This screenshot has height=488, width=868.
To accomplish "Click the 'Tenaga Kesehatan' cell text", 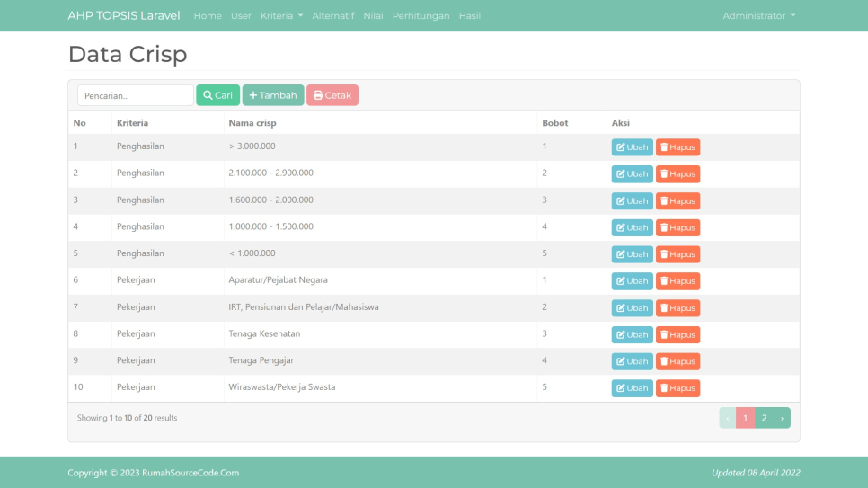I will click(x=264, y=333).
